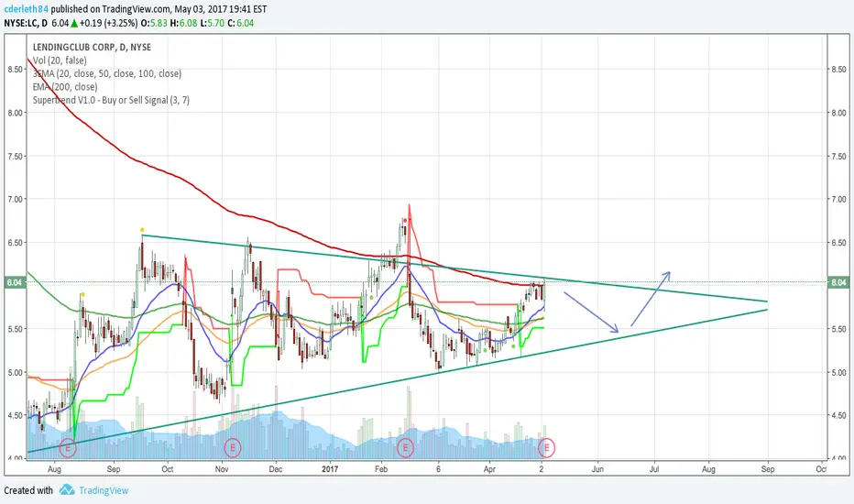The width and height of the screenshot is (854, 504).
Task: Click the C:6.04 close value
Action: point(240,23)
